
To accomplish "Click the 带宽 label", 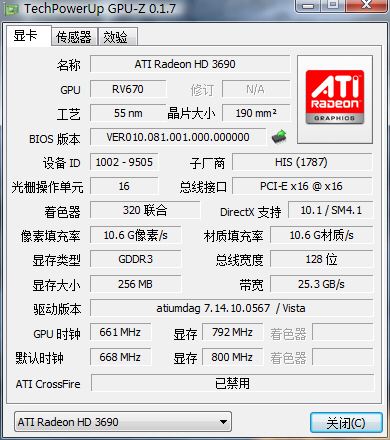I will click(x=251, y=285).
